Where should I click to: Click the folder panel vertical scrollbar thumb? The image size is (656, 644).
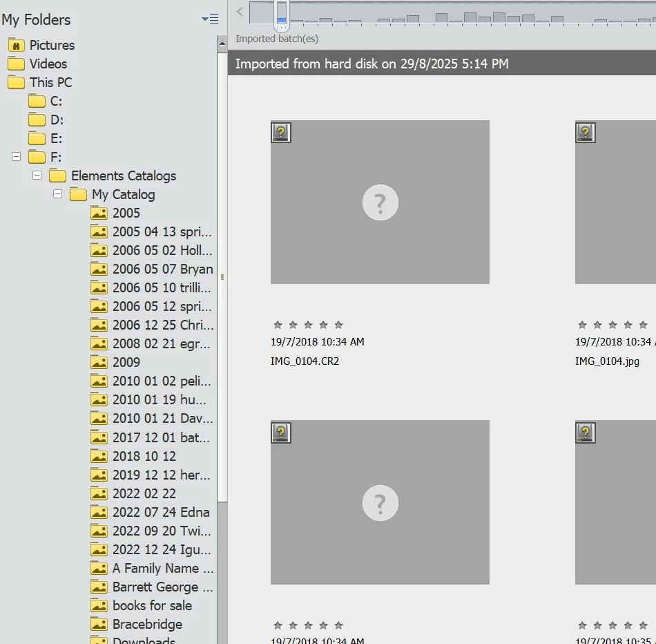(x=222, y=276)
